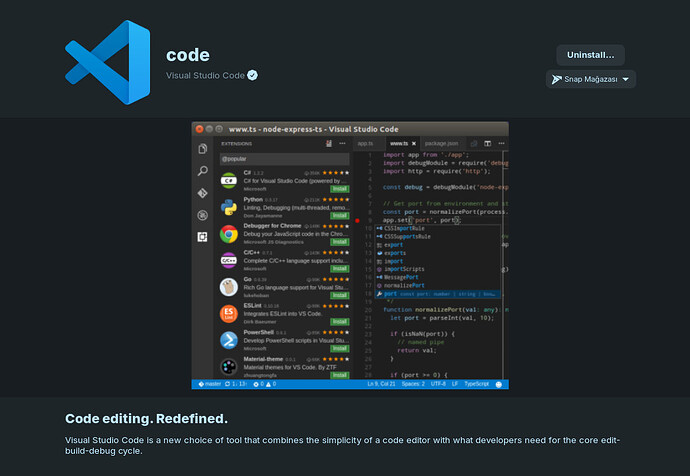This screenshot has width=690, height=476.
Task: Click the TypeScript language mode entry
Action: [477, 384]
